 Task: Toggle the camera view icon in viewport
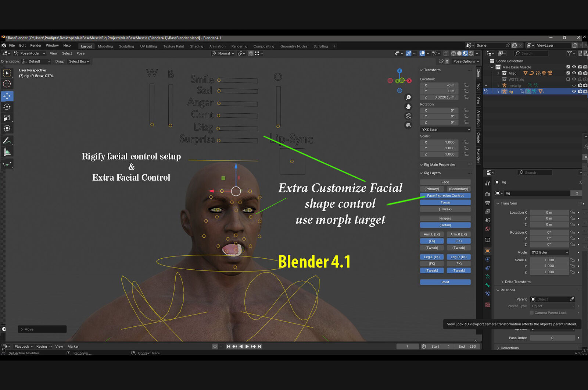[x=408, y=116]
